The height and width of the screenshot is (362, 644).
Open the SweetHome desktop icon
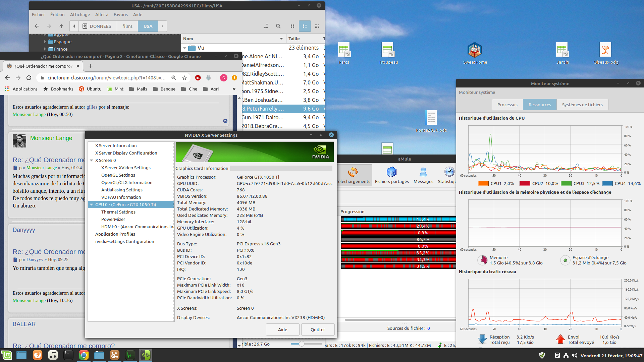[475, 50]
